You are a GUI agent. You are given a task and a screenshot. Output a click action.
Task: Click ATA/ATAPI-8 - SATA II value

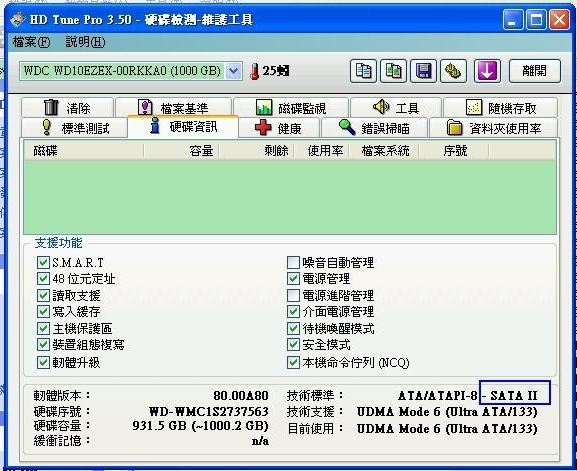pos(468,396)
